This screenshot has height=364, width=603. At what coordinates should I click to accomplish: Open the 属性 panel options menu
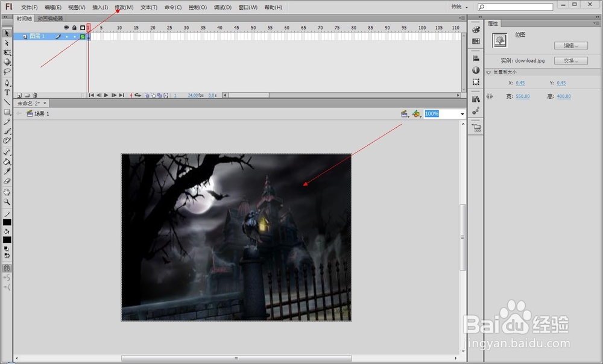[x=596, y=24]
